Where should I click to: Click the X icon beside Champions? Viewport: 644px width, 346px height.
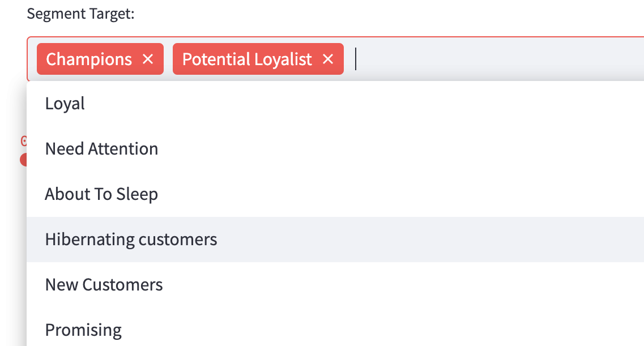pyautogui.click(x=148, y=59)
